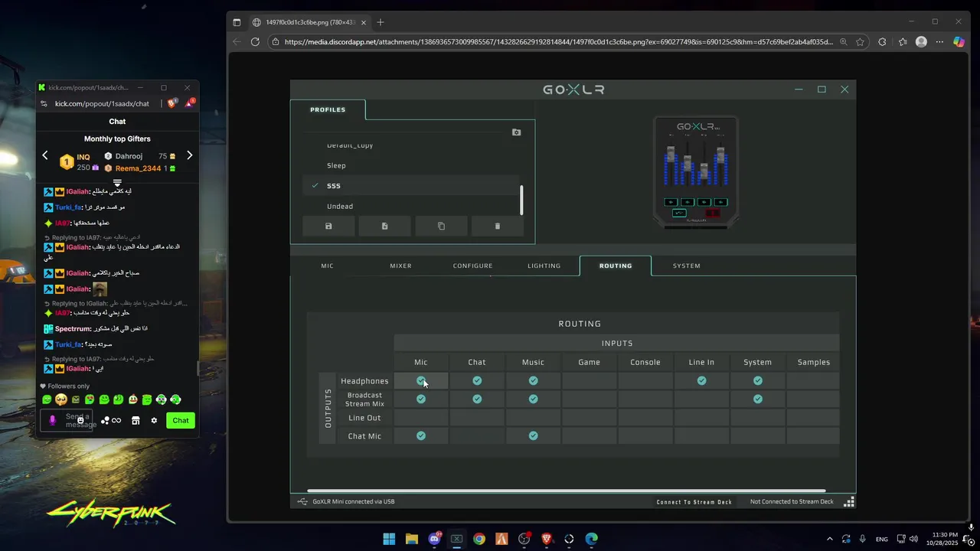The image size is (980, 551).
Task: Enable Game to Headphones routing
Action: (590, 380)
